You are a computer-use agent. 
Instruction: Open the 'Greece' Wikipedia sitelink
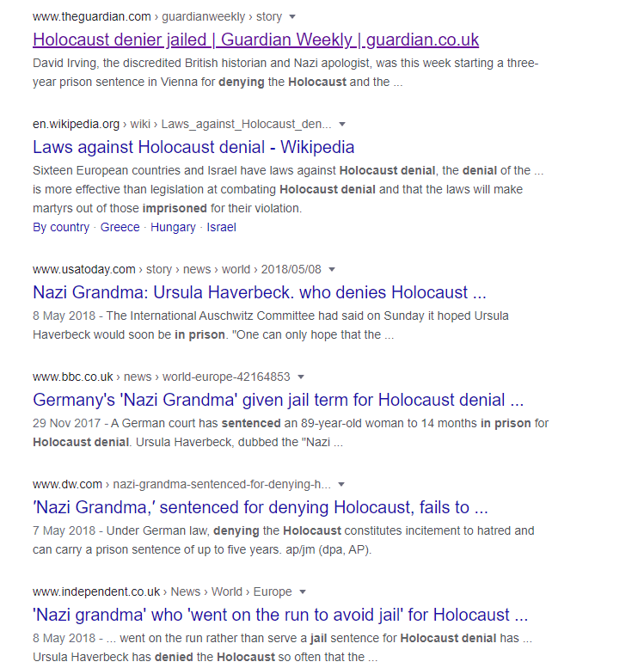coord(120,227)
